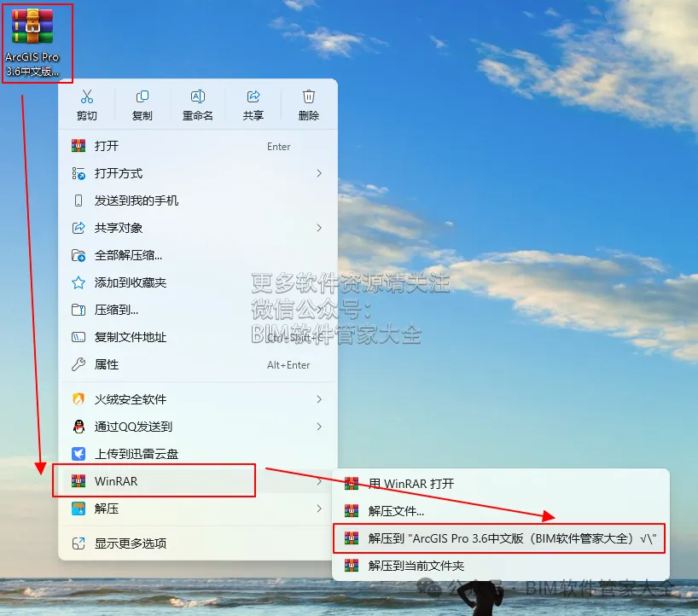Choose 显示更多选项 at menu bottom
The image size is (698, 616).
point(198,543)
